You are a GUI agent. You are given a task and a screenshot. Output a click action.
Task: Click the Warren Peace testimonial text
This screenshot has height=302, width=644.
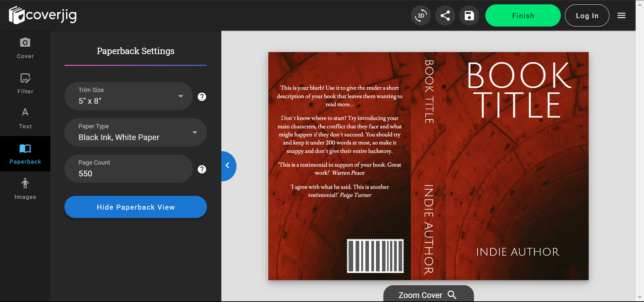(339, 169)
